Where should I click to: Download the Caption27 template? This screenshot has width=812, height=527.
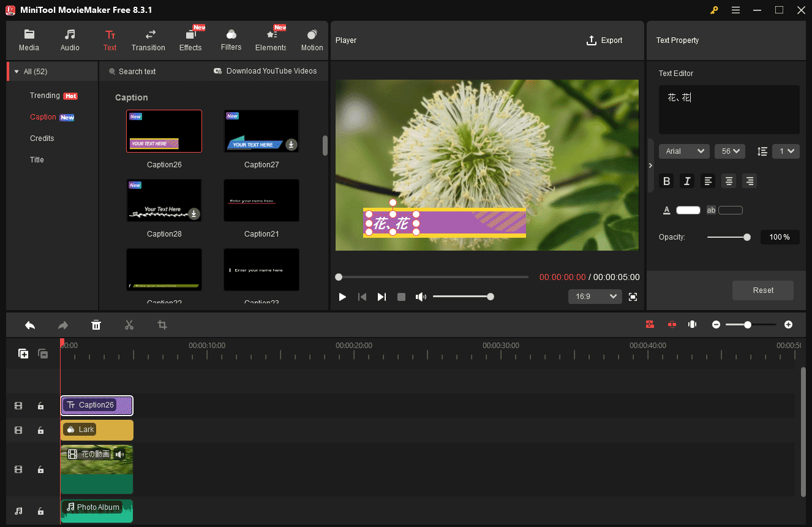pos(291,145)
